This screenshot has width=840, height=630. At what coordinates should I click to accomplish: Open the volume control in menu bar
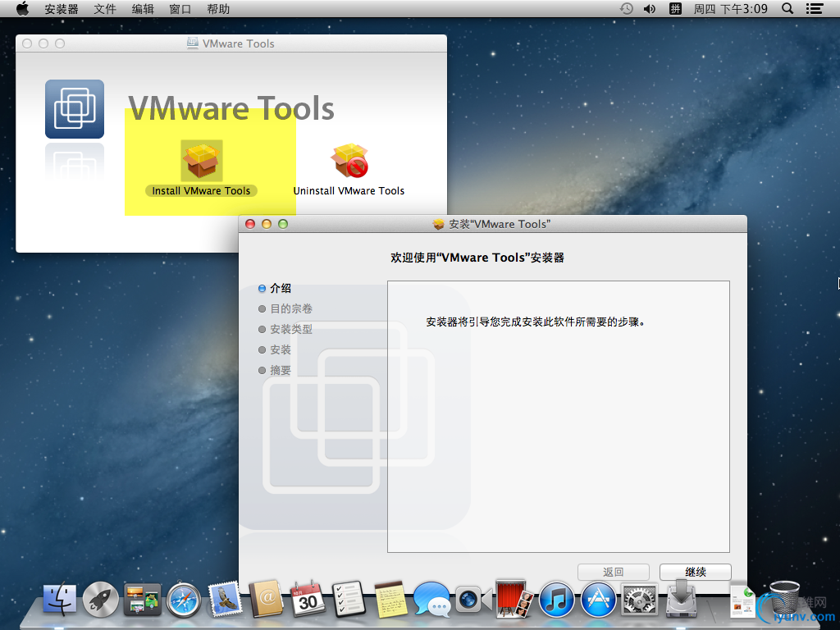click(650, 8)
